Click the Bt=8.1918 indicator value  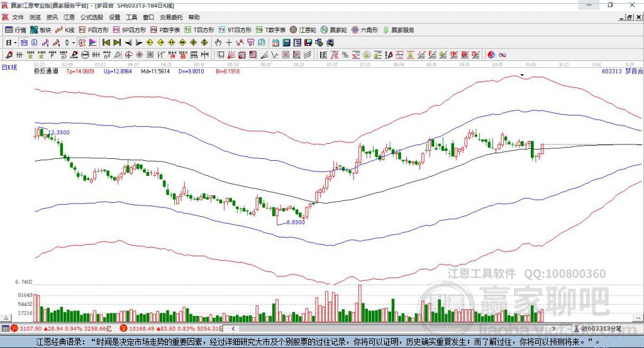[x=228, y=71]
